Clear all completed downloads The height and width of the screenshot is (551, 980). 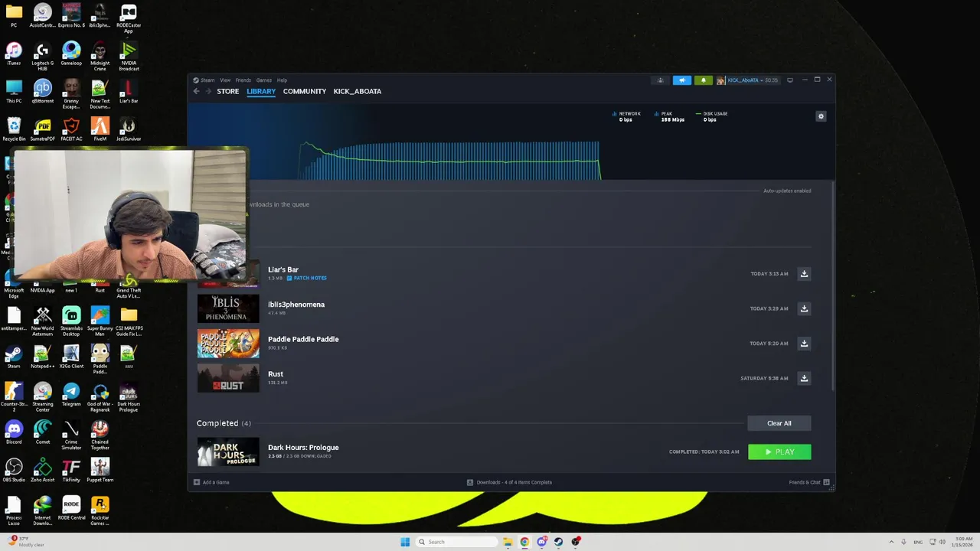779,423
